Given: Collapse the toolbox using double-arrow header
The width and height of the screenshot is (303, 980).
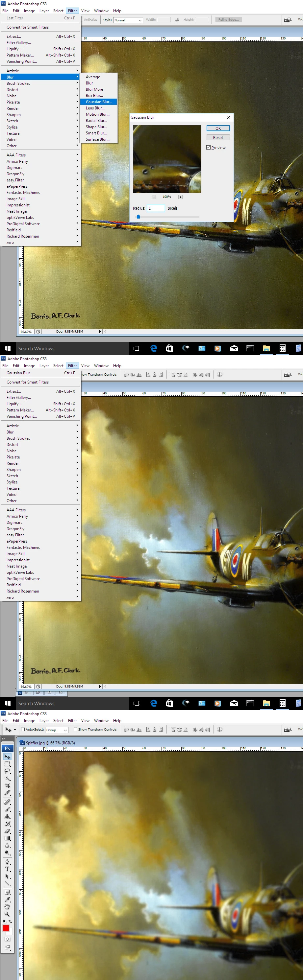Looking at the screenshot, I should (3, 739).
